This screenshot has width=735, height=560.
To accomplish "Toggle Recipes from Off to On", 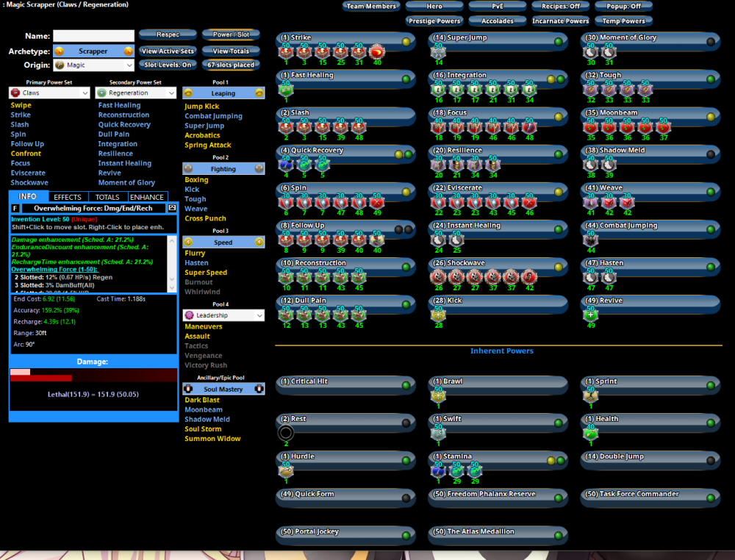I will pyautogui.click(x=560, y=6).
